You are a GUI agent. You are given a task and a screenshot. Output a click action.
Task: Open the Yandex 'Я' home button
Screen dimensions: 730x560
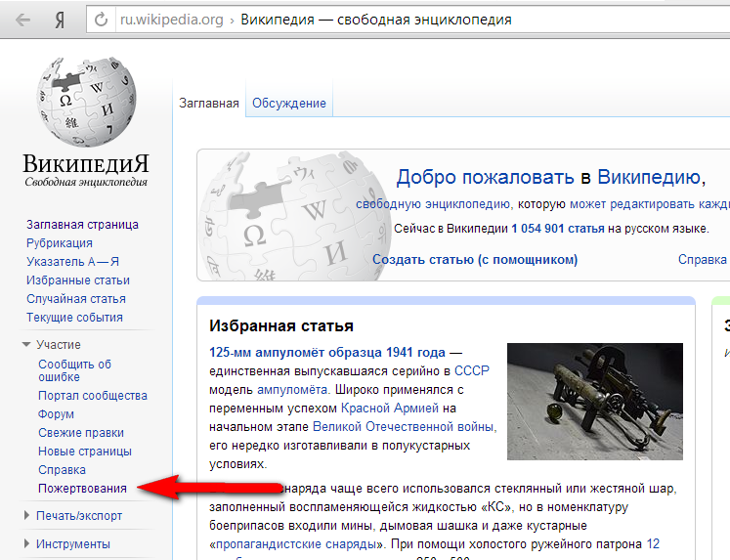click(x=60, y=20)
